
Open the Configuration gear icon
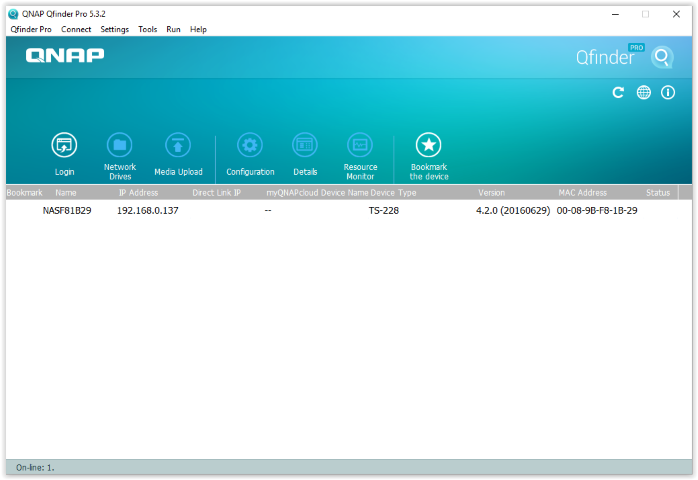[x=249, y=146]
